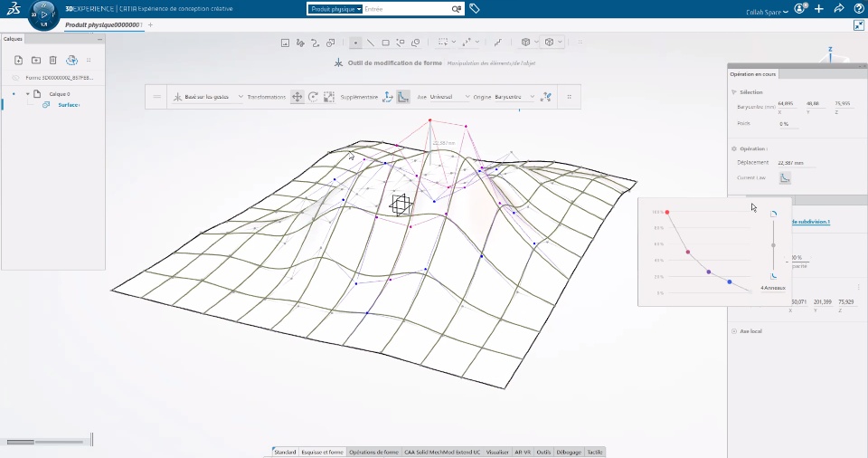Click the new layer icon in Calques
The image size is (868, 458).
tap(18, 61)
